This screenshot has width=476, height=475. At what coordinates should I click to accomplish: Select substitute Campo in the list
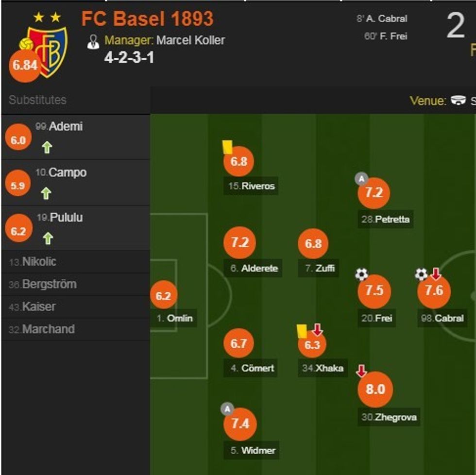[x=67, y=172]
